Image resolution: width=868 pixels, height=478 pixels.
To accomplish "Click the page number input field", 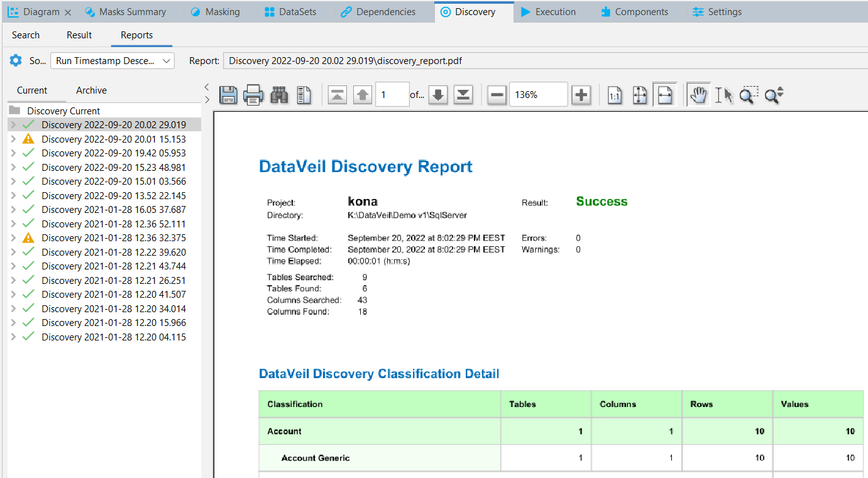I will point(392,95).
